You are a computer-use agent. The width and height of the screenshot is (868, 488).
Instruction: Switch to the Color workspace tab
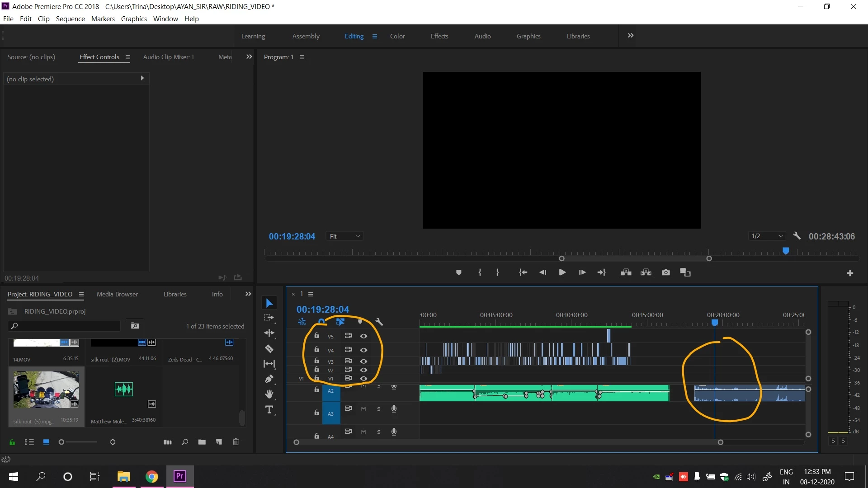(x=397, y=36)
